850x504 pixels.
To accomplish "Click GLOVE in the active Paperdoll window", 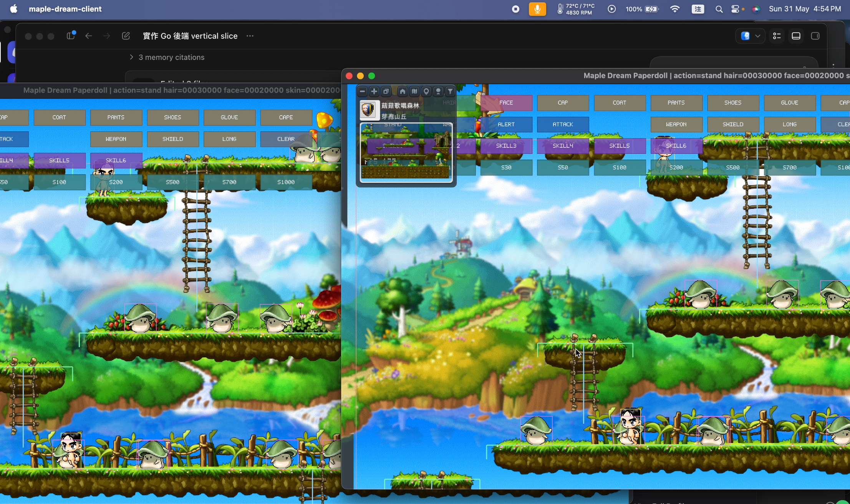I will tap(790, 103).
